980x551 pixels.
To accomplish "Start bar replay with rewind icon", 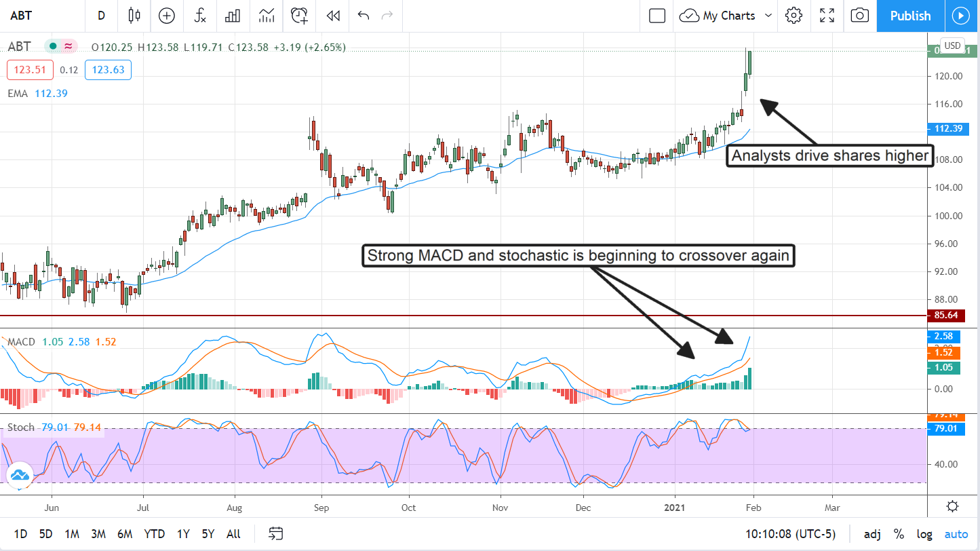I will [x=332, y=16].
